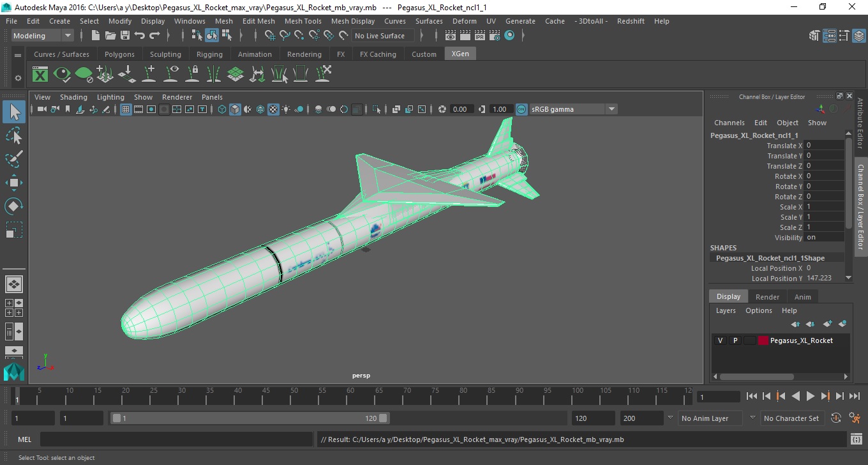
Task: Open the sRGB gamma view transform dropdown
Action: tap(573, 109)
